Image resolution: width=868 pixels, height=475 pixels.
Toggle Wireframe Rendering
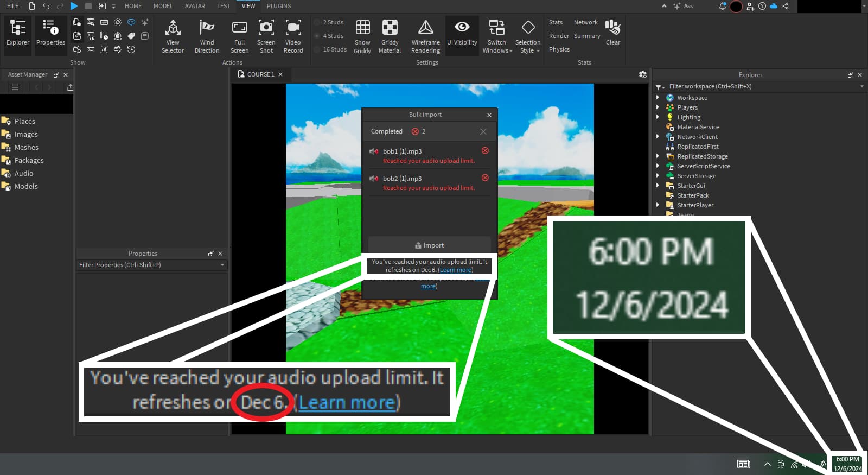tap(425, 36)
